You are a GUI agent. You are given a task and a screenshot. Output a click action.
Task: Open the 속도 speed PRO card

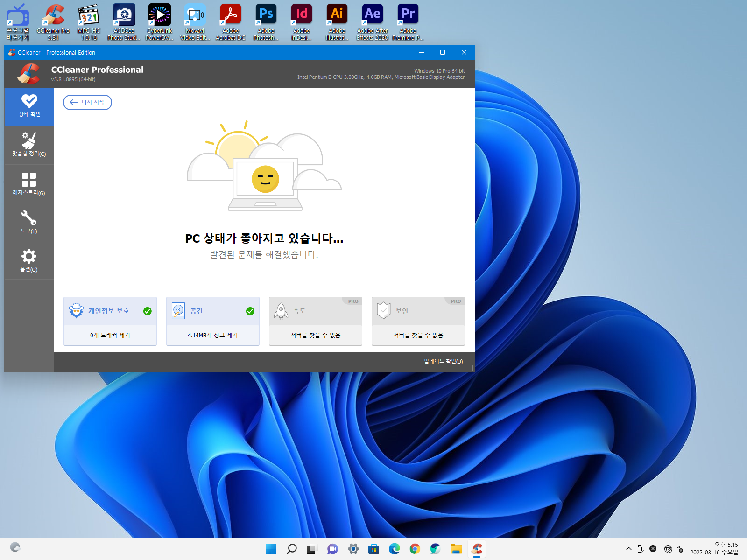316,321
